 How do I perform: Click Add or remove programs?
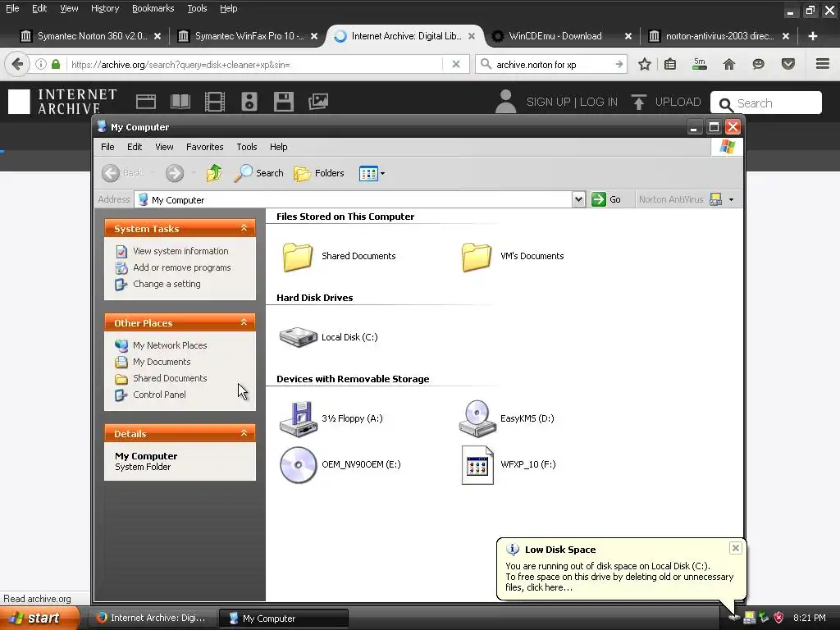(x=181, y=267)
